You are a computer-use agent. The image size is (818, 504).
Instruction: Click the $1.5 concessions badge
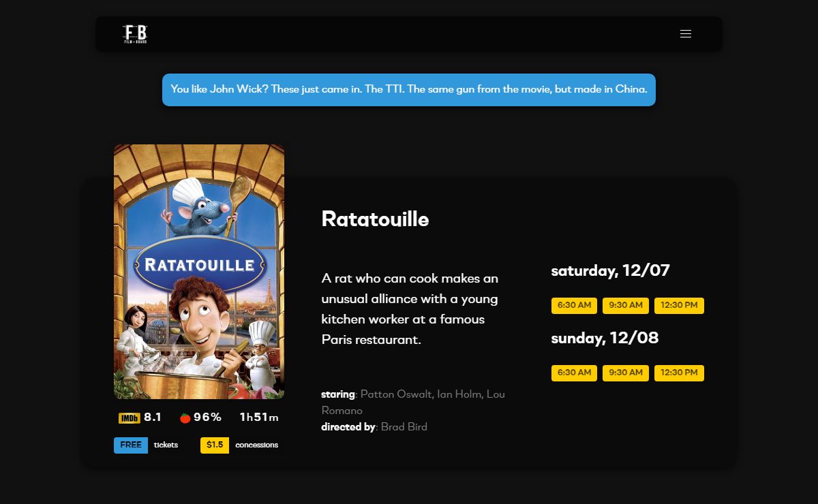(215, 445)
